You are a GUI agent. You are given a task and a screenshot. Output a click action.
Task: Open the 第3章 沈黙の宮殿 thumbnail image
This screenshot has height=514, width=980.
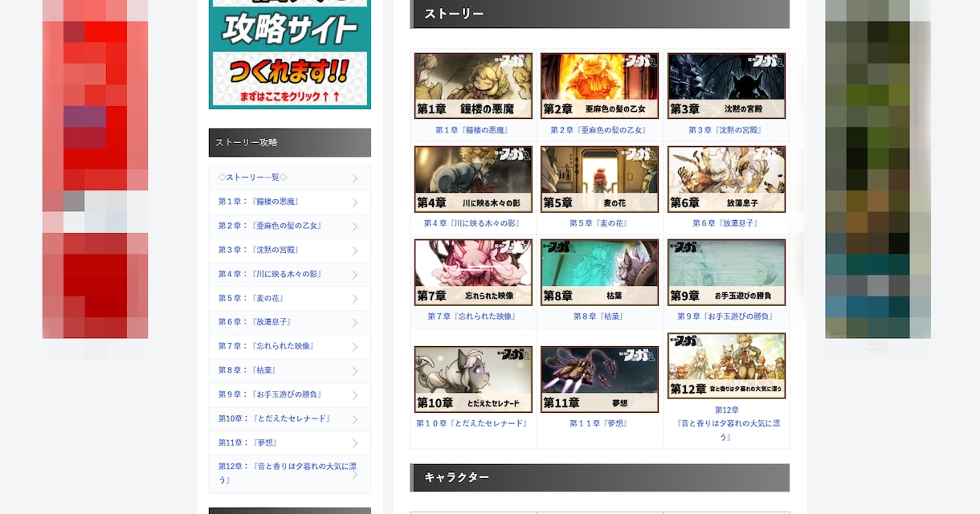tap(726, 86)
